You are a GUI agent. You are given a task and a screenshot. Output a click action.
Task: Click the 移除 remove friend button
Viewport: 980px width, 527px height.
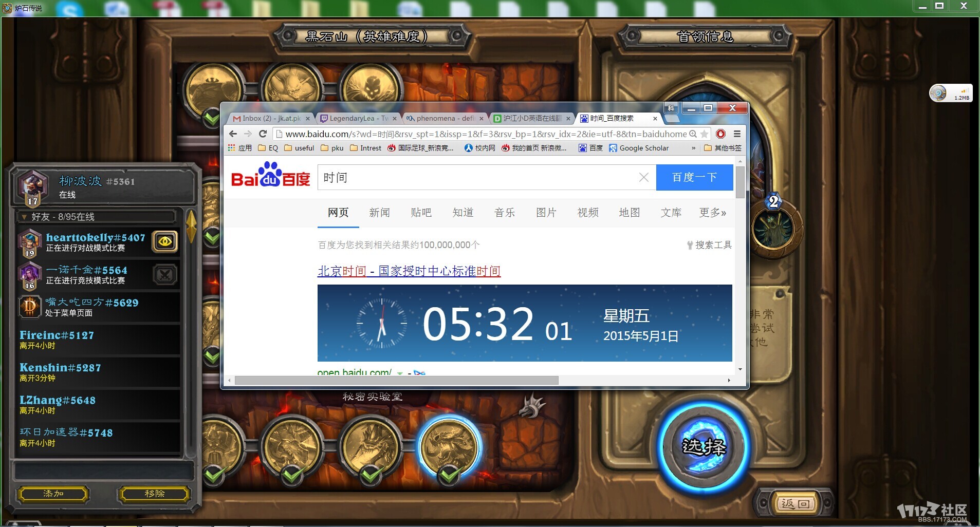pos(154,494)
